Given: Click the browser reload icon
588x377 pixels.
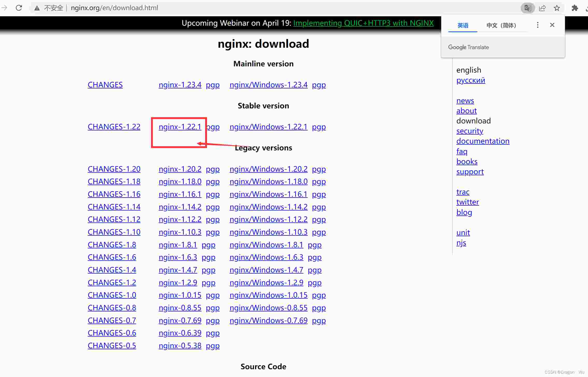Looking at the screenshot, I should pyautogui.click(x=19, y=8).
